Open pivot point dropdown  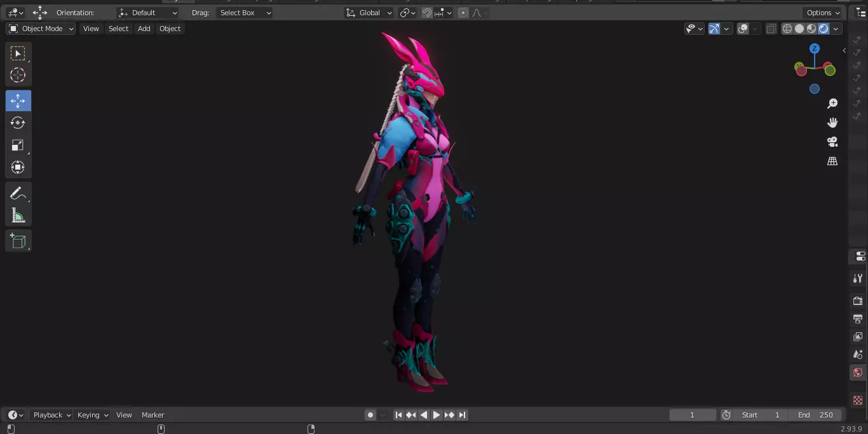pos(407,13)
